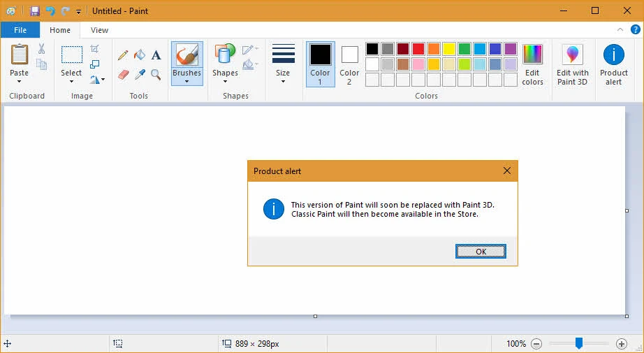Open the File menu
The image size is (644, 353).
[20, 30]
